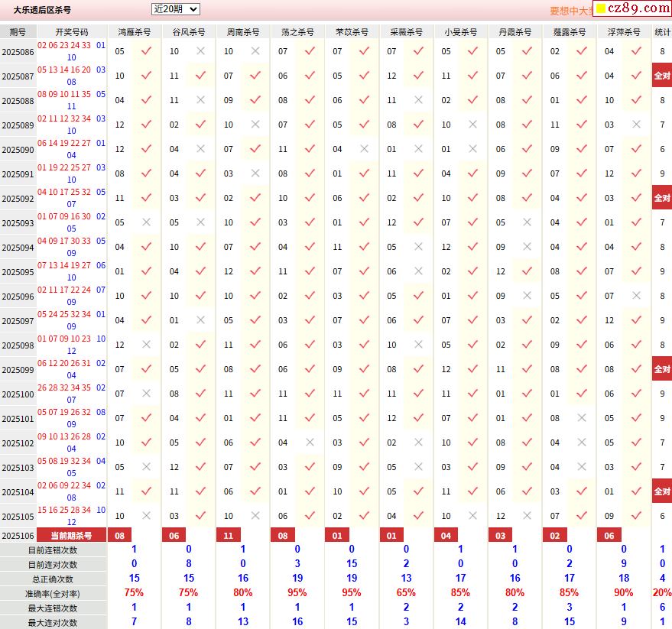Image resolution: width=672 pixels, height=629 pixels.
Task: Select the 浮萍杀号 column header
Action: click(624, 31)
